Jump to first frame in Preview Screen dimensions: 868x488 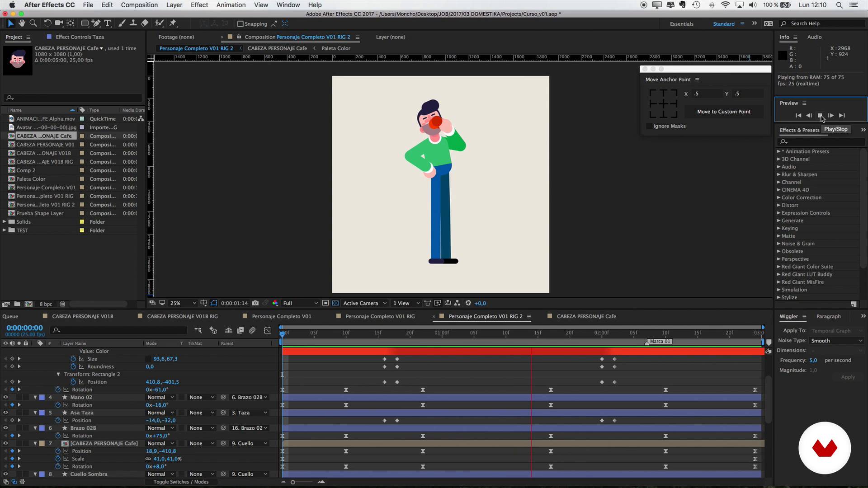coord(798,116)
